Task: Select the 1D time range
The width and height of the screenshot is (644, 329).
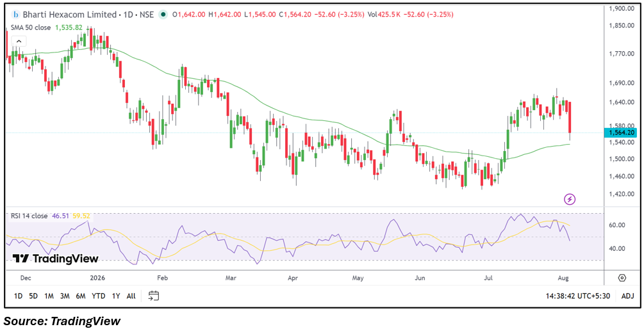Action: pos(18,296)
